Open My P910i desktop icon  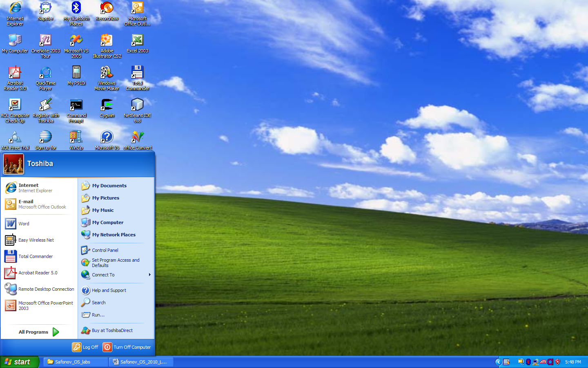point(76,75)
